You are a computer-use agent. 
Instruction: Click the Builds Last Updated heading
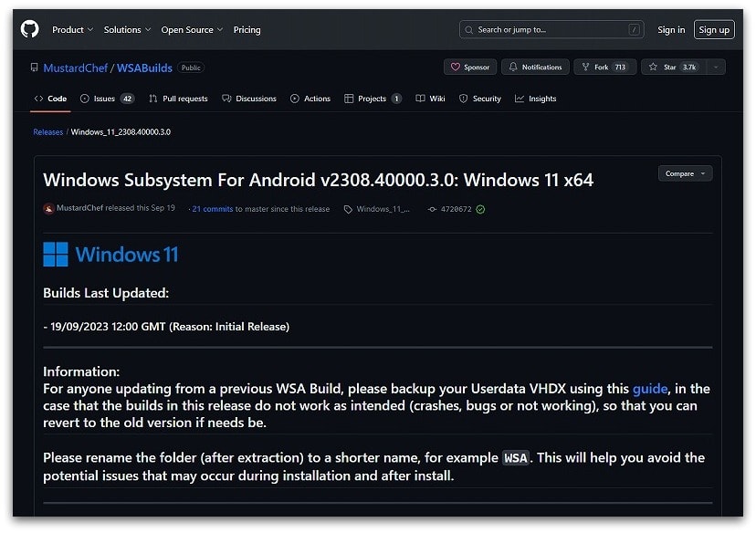[106, 293]
